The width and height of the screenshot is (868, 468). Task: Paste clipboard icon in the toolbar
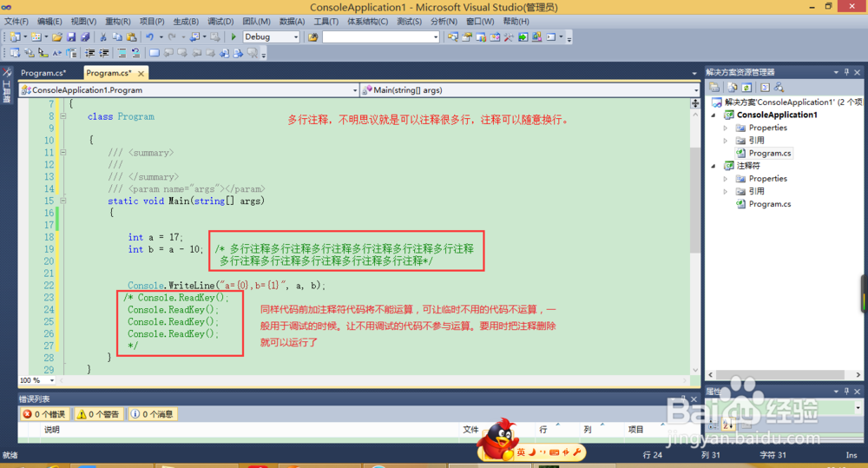tap(132, 37)
